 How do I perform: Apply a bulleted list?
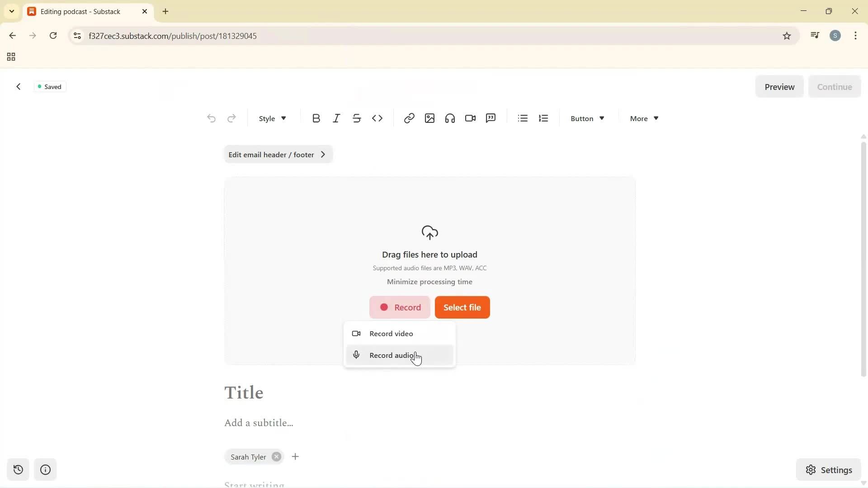(x=522, y=118)
